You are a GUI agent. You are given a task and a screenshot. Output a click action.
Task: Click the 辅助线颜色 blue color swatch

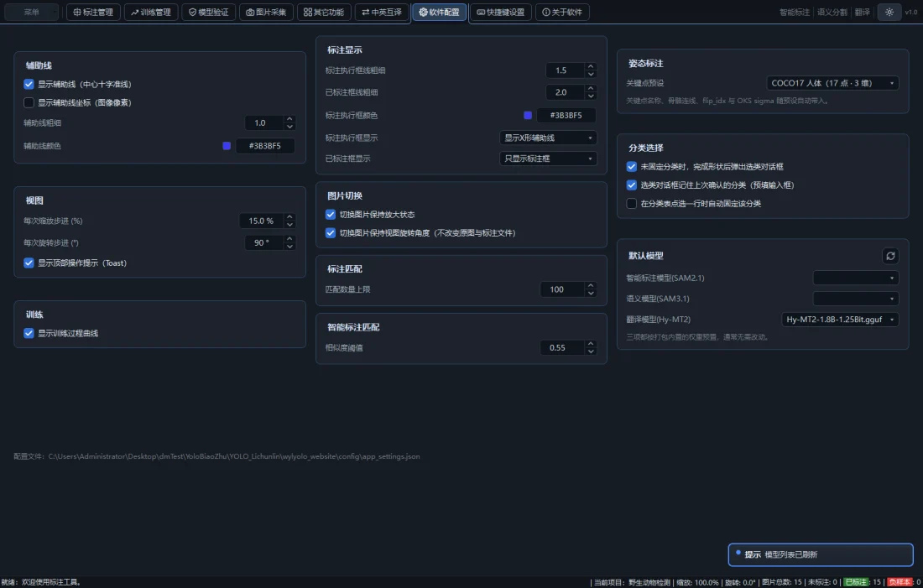(227, 146)
